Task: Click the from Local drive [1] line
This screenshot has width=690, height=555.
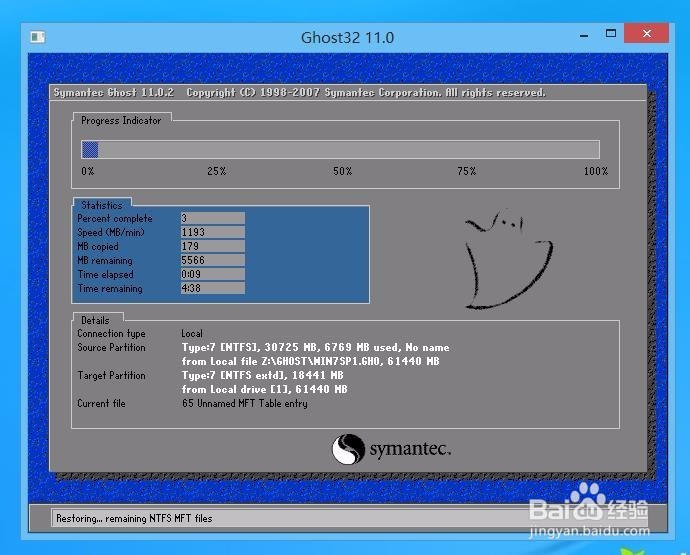Action: click(x=264, y=390)
